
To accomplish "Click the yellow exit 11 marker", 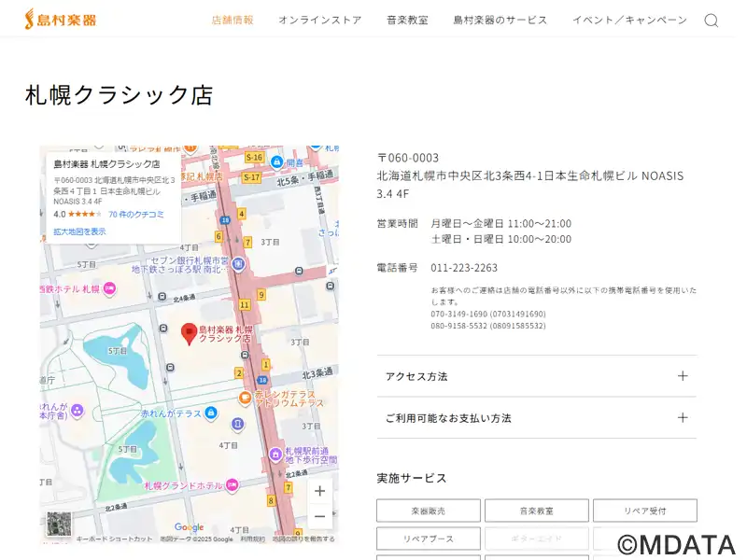I will (245, 305).
